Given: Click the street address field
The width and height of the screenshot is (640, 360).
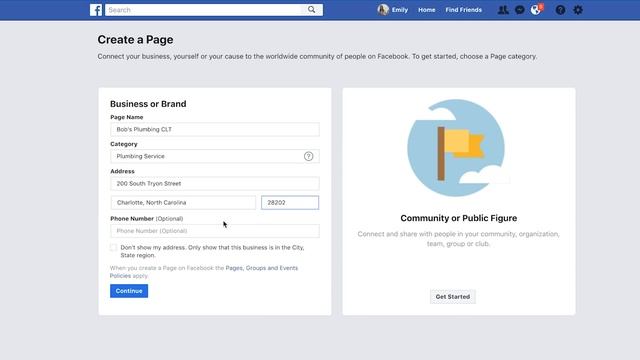Looking at the screenshot, I should tap(215, 184).
